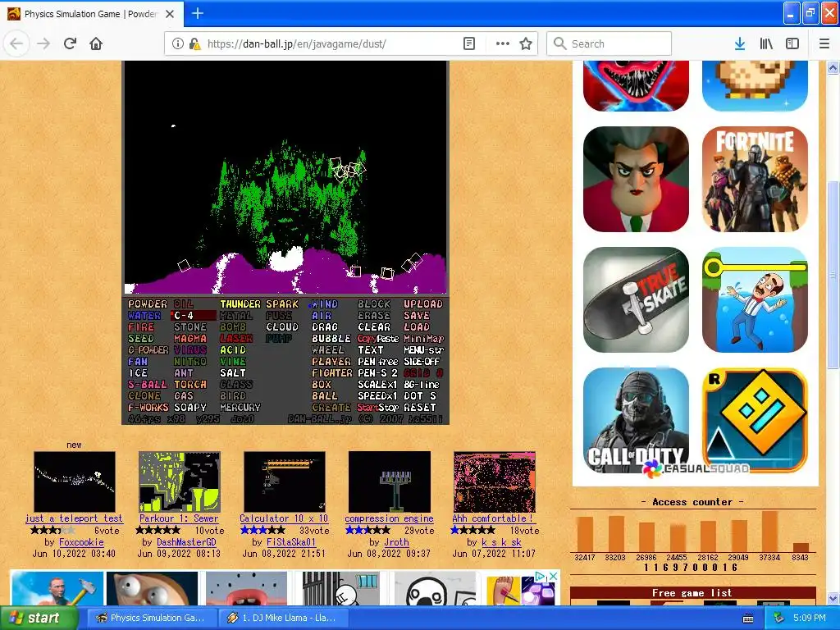840x630 pixels.
Task: Change PEN-S 2 pen size value
Action: [x=377, y=373]
